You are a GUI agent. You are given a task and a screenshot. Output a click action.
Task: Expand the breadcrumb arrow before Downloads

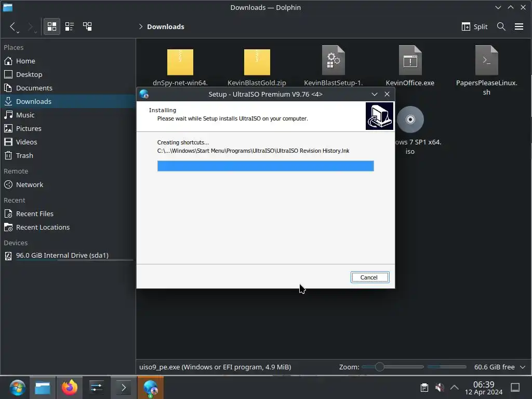point(140,26)
